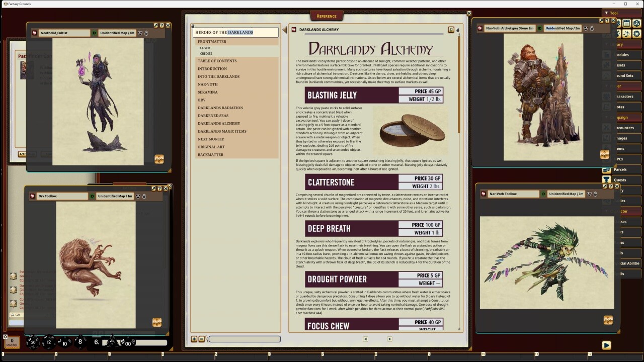Roll the d12 die
The width and height of the screenshot is (644, 362).
pyautogui.click(x=49, y=342)
